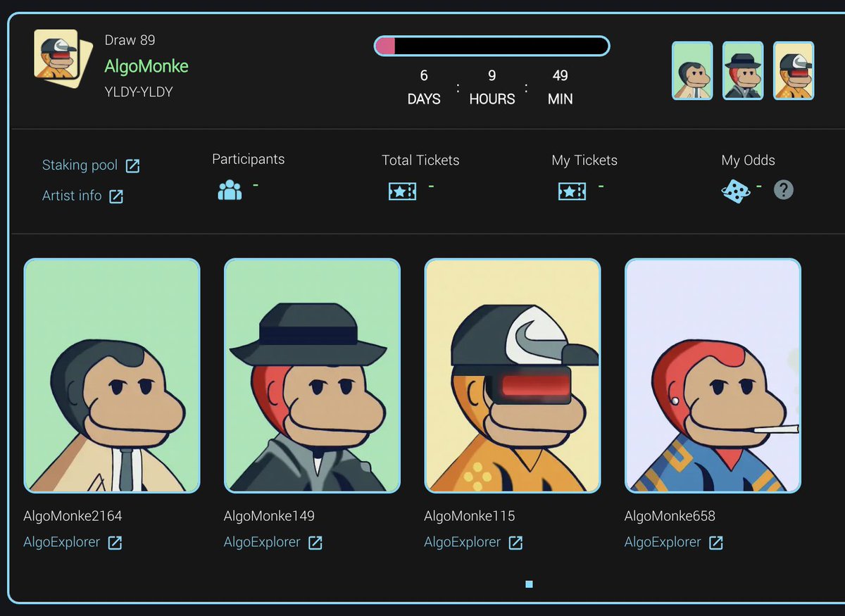The width and height of the screenshot is (845, 616).
Task: Click the YLDY-YLDY pool label
Action: coord(139,92)
